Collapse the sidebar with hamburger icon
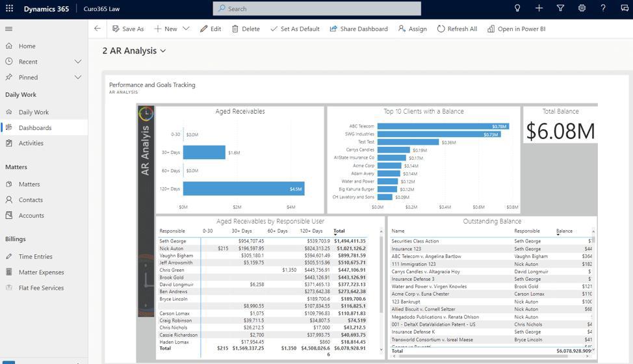 (x=9, y=29)
